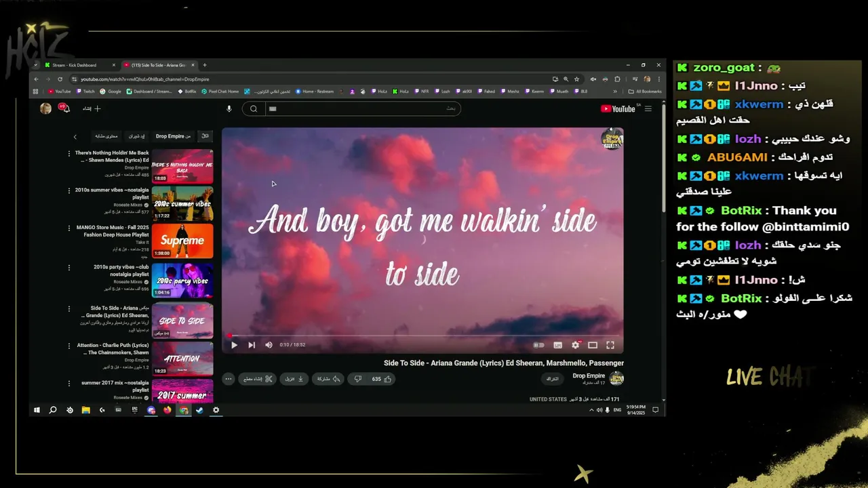Open options for summer 2017 mix
868x488 pixels.
pyautogui.click(x=68, y=383)
